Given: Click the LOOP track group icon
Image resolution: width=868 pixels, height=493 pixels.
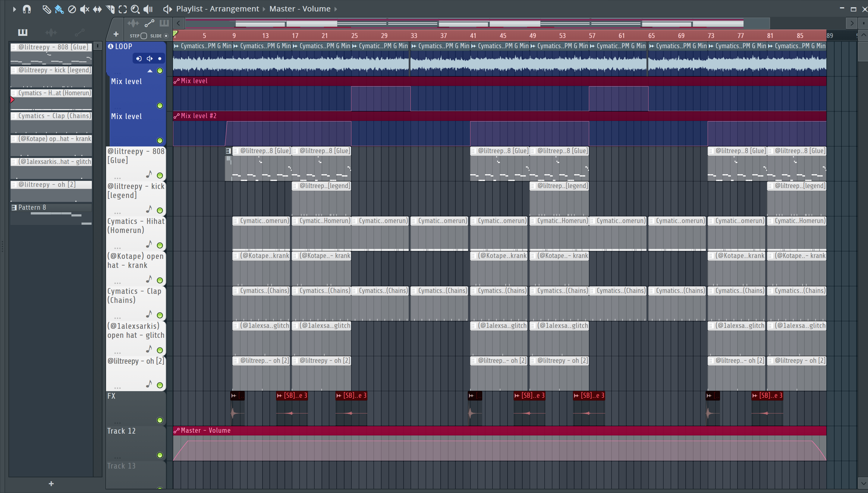Looking at the screenshot, I should (x=110, y=46).
